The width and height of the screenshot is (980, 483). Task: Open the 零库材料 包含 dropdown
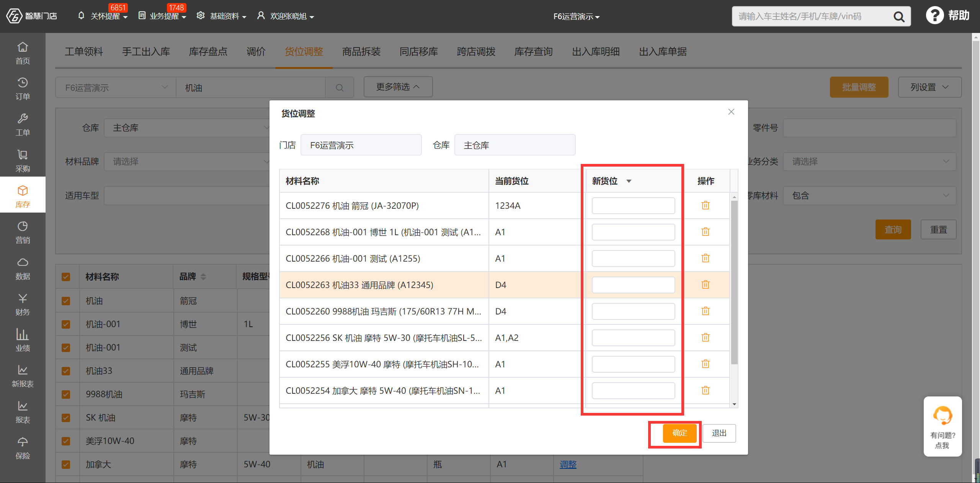(x=869, y=196)
